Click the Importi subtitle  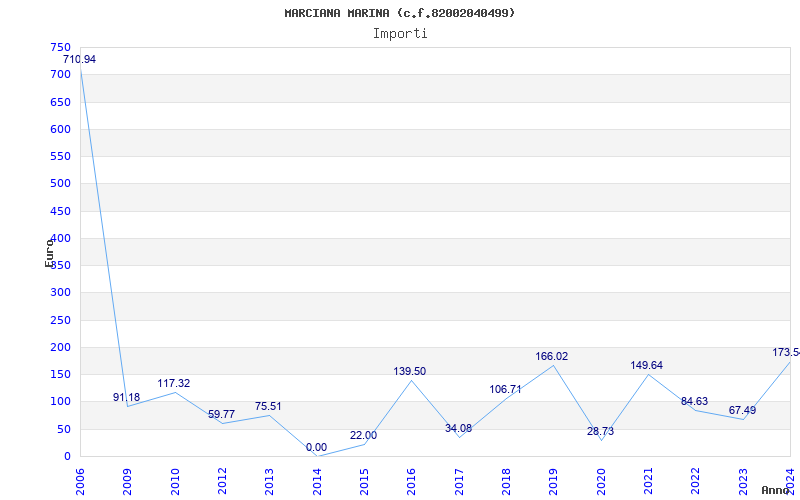coord(400,34)
